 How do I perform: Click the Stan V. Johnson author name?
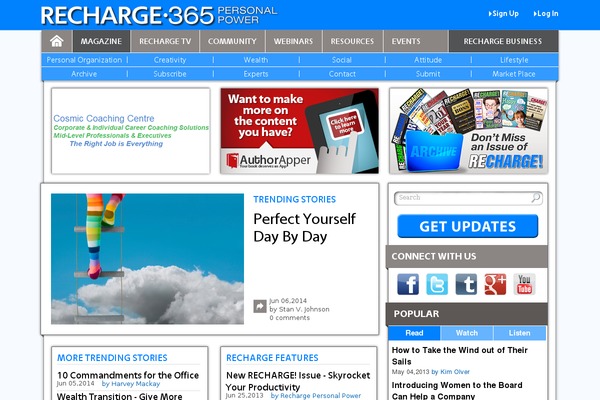click(304, 309)
